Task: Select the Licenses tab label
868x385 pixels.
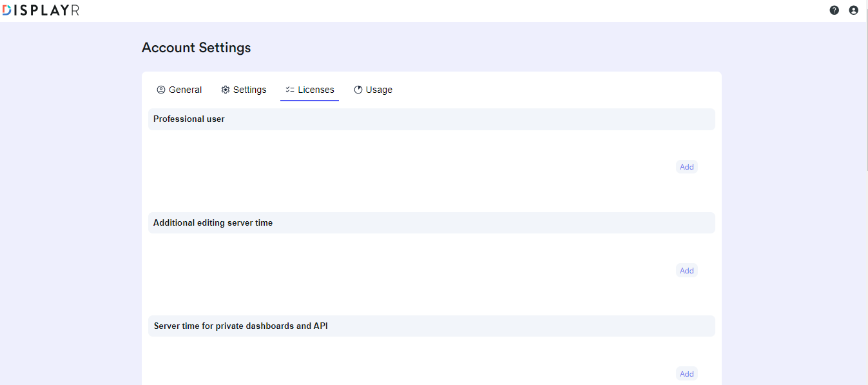Action: tap(316, 90)
